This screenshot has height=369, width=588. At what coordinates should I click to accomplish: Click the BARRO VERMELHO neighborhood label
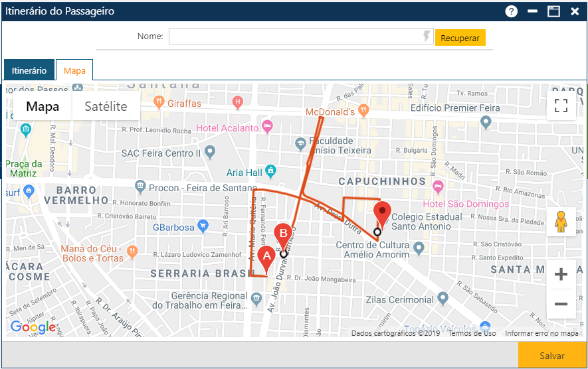pyautogui.click(x=76, y=195)
